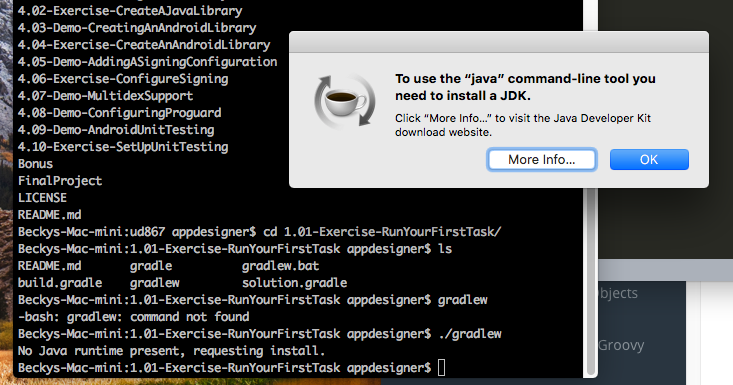Click the LICENSE file entry
733x385 pixels.
pyautogui.click(x=42, y=198)
